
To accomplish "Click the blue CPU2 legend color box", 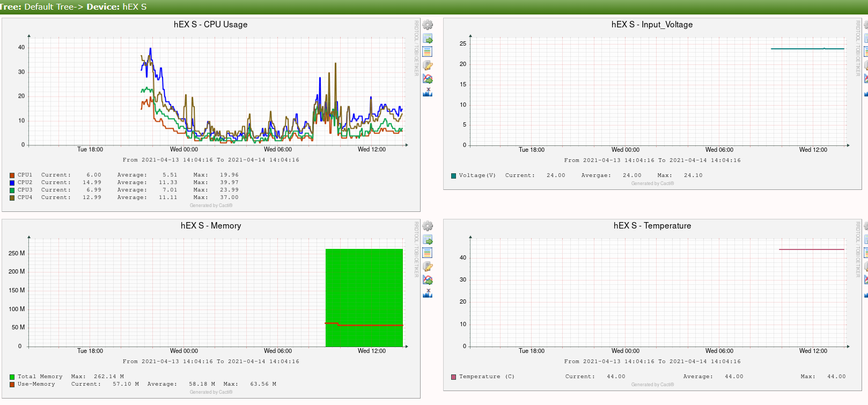I will (x=12, y=183).
